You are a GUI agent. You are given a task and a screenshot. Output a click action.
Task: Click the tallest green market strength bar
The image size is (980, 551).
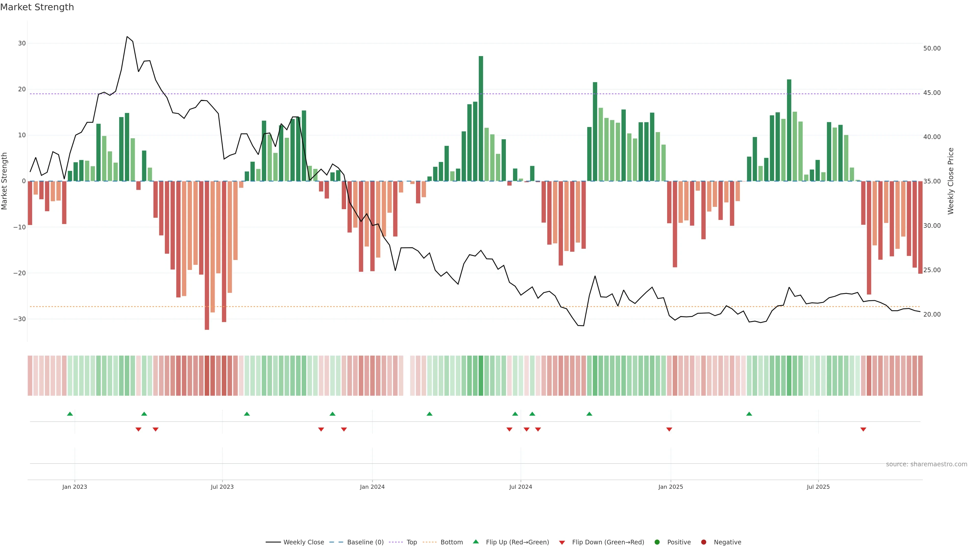(x=481, y=118)
